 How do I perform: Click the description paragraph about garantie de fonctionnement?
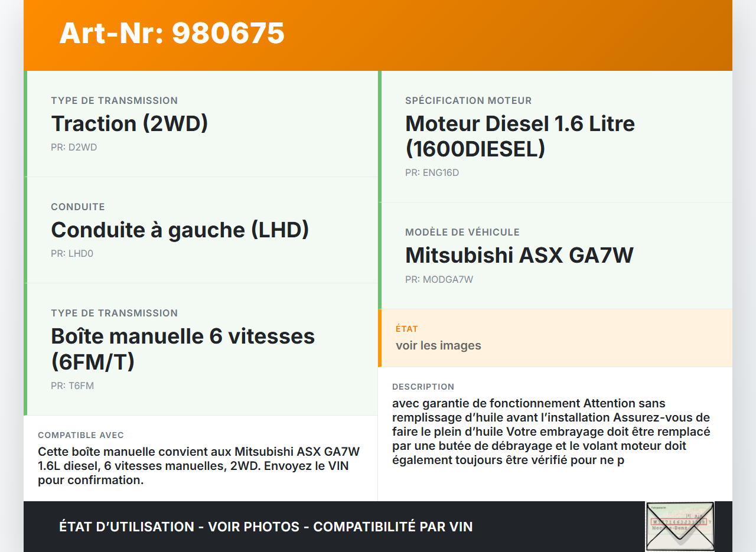click(x=551, y=432)
